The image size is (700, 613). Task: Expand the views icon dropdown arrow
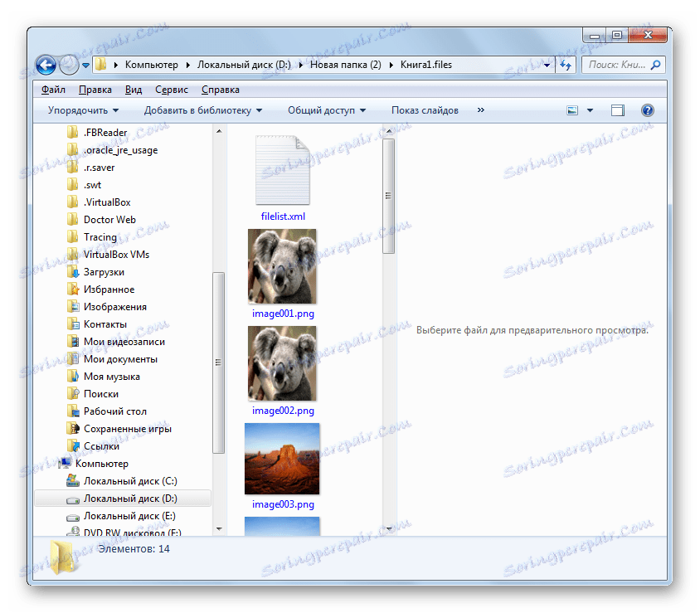pos(591,109)
